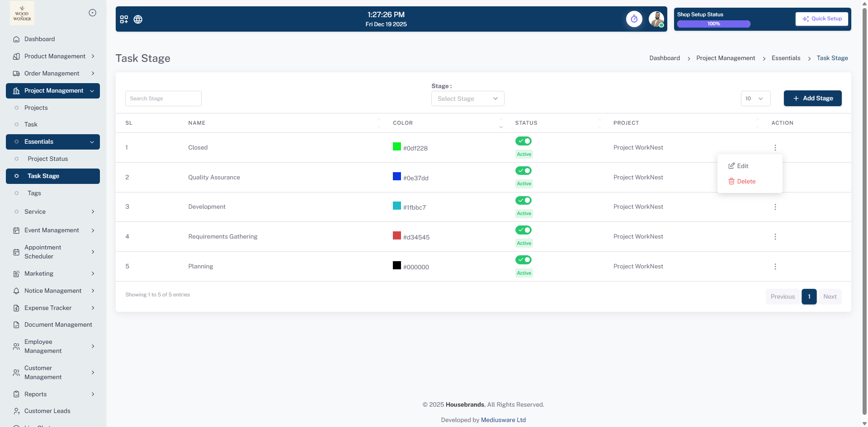This screenshot has height=427, width=868.
Task: Open the entries per page dropdown
Action: point(755,99)
